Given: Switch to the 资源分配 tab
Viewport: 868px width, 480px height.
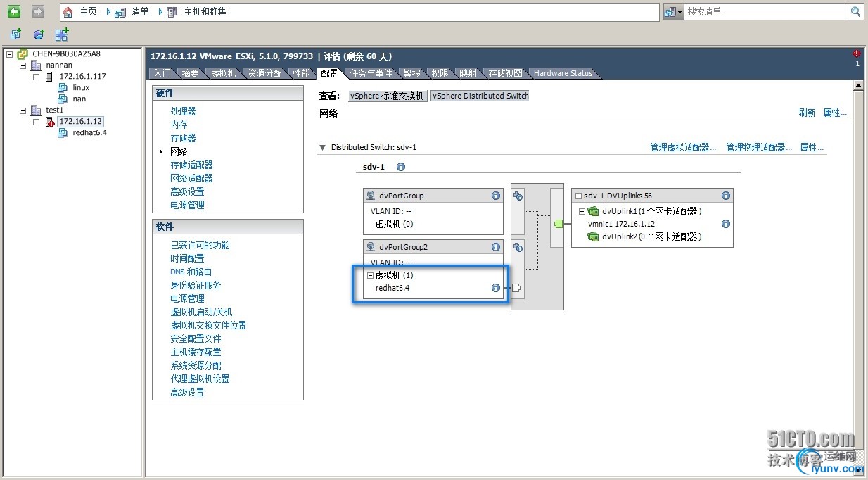Looking at the screenshot, I should [x=264, y=73].
